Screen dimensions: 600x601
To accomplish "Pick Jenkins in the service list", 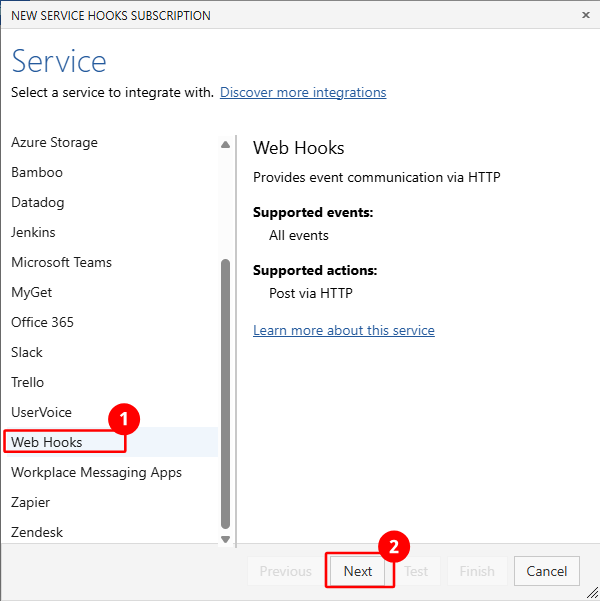I will click(x=110, y=232).
